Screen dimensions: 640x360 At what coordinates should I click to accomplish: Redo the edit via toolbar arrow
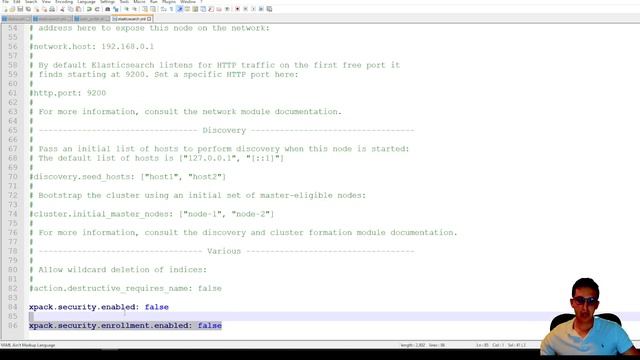(97, 9)
